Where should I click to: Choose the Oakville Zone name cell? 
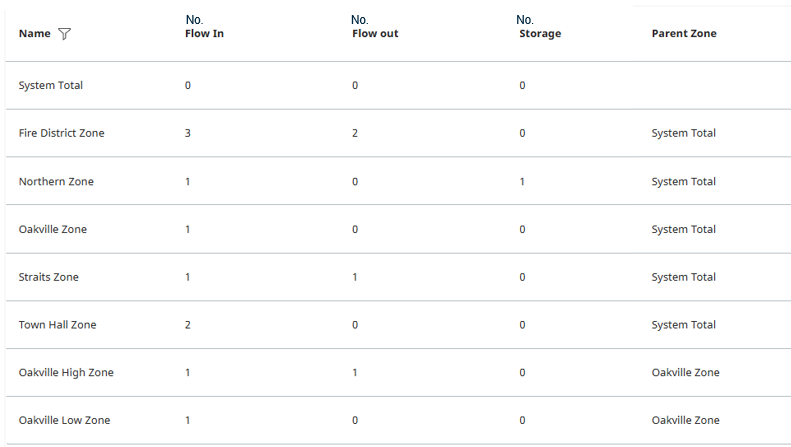52,230
